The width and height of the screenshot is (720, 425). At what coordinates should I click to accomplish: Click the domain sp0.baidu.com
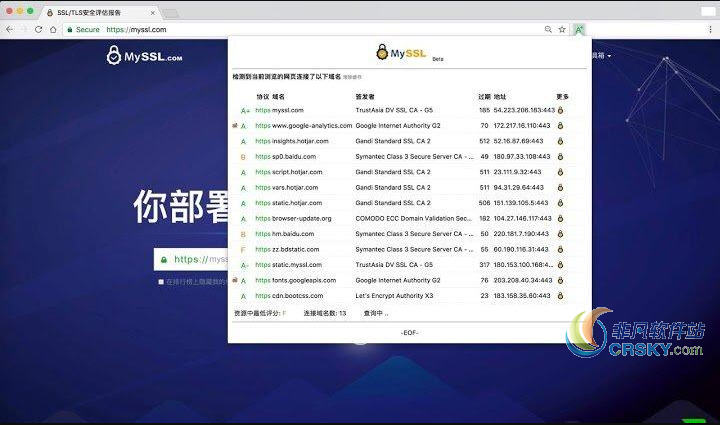click(x=294, y=157)
